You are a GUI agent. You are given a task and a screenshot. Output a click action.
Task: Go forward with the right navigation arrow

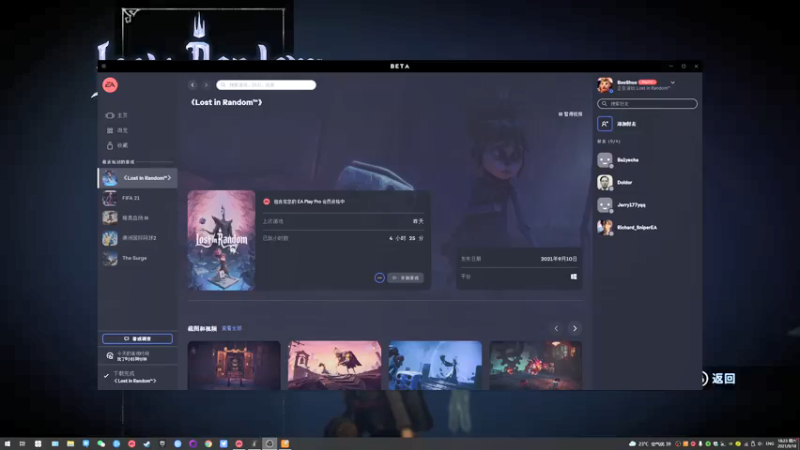click(206, 85)
